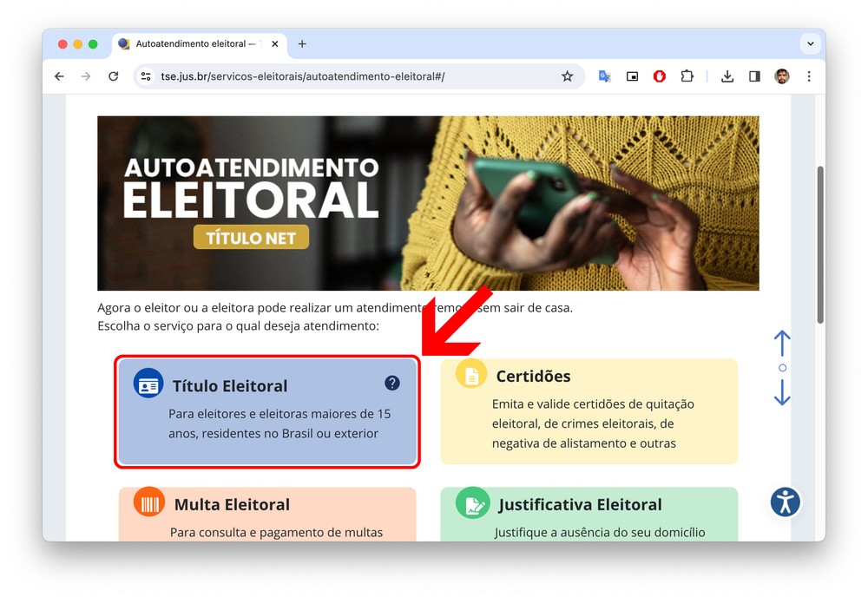Open the tab search dropdown arrow
The height and width of the screenshot is (597, 868).
[x=811, y=43]
